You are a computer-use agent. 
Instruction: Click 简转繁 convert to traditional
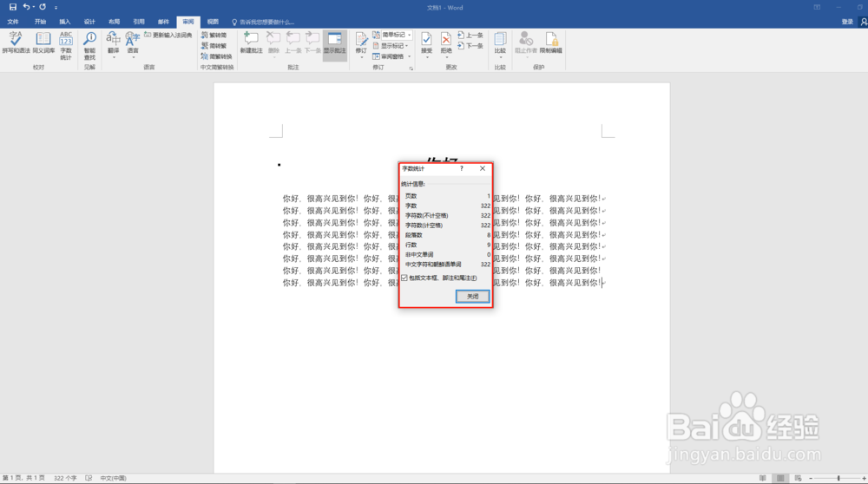[214, 45]
